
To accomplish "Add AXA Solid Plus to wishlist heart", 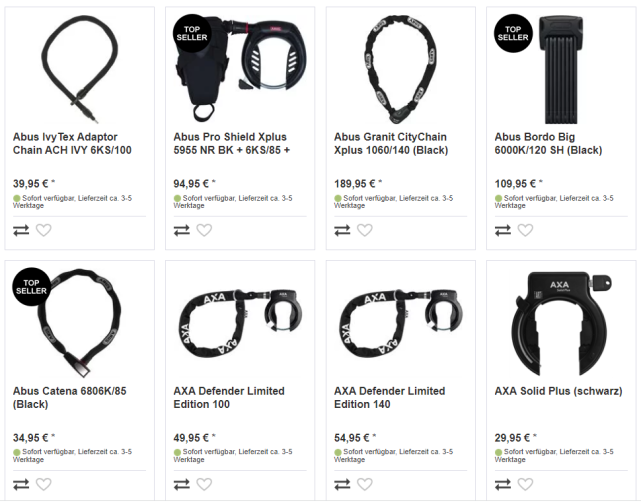I will [525, 484].
